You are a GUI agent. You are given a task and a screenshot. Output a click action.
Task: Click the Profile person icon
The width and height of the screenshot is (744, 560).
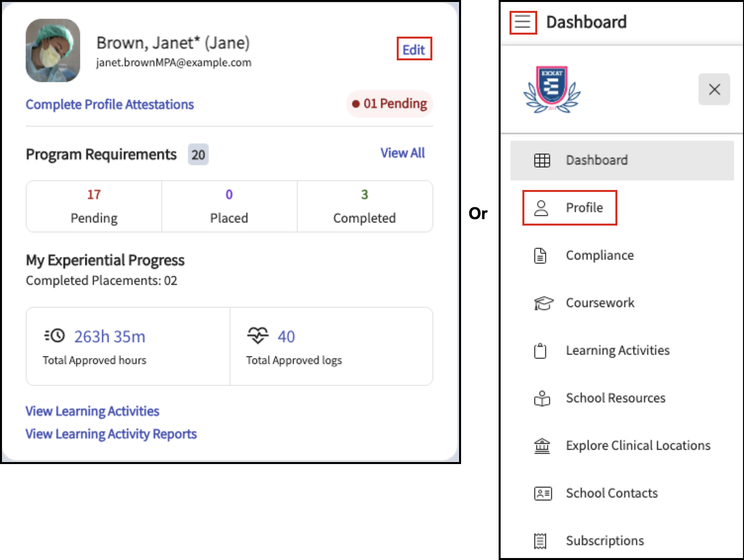pos(542,208)
